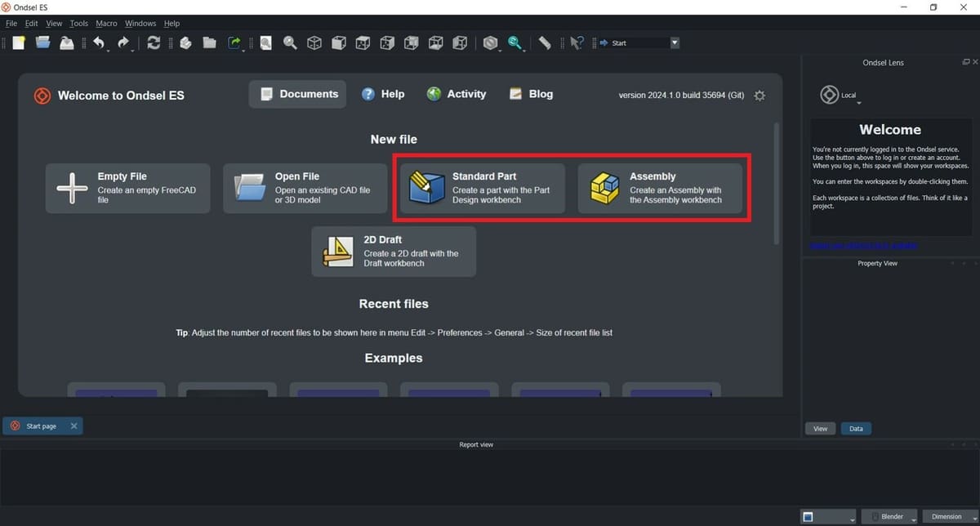Open the settings gear on Start page

(x=759, y=96)
